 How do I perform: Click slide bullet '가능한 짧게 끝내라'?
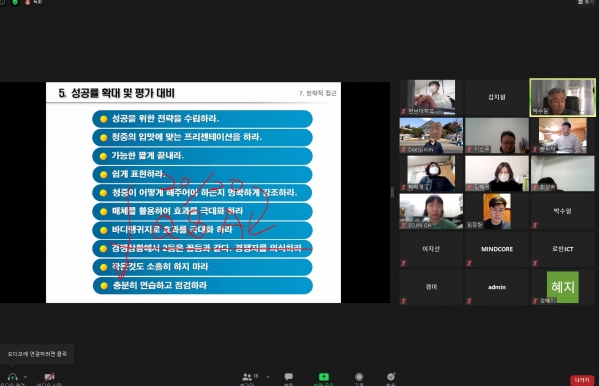202,156
